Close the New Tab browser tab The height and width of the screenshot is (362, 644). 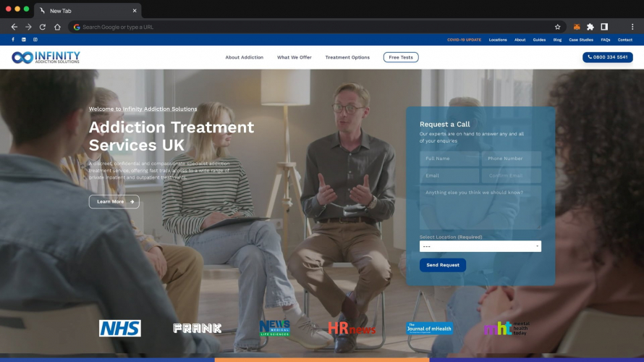(135, 11)
